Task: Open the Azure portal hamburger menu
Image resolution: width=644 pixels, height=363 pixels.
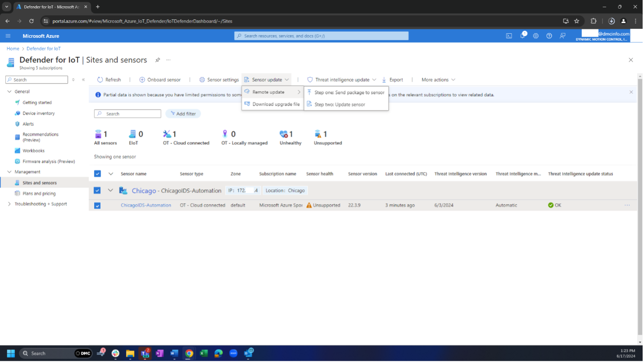Action: coord(8,36)
